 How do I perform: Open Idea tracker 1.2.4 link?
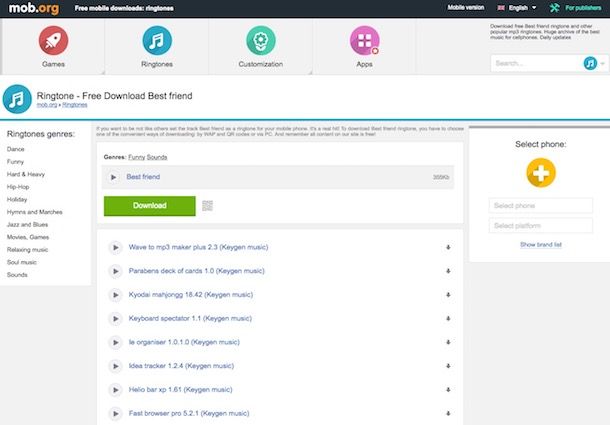181,366
